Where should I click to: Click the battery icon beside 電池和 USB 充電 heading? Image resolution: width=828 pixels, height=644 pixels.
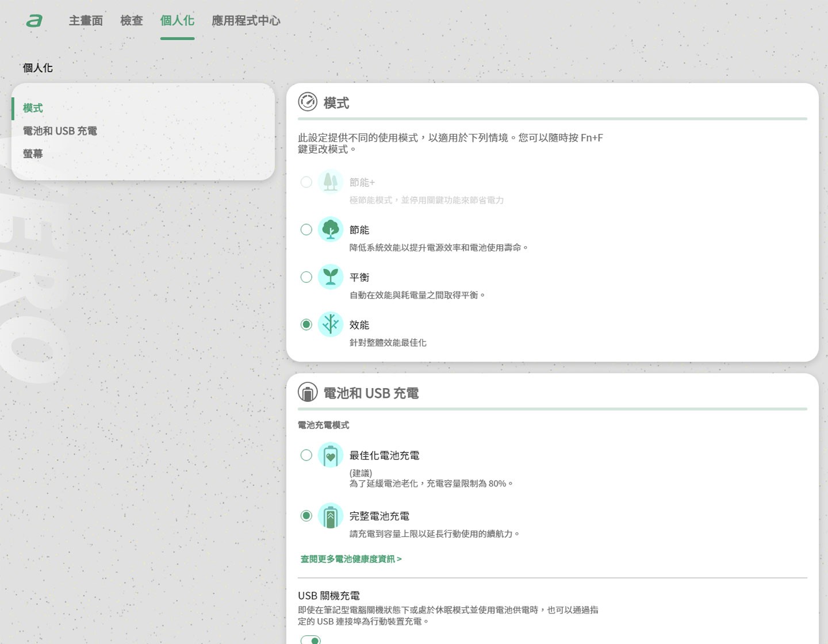coord(308,392)
